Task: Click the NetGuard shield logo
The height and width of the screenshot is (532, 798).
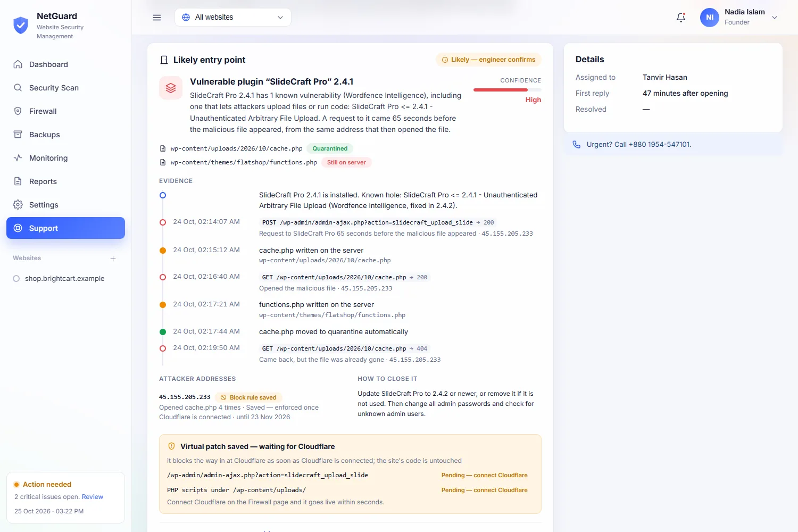Action: click(21, 25)
